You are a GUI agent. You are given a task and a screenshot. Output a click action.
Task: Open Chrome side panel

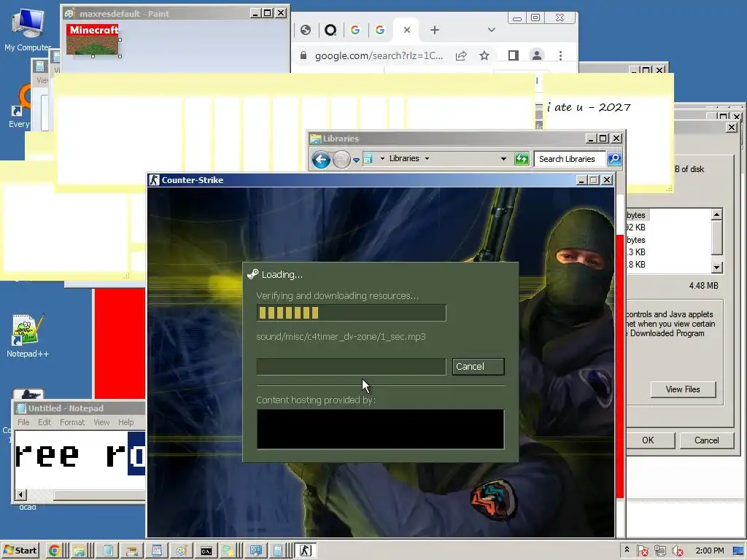coord(513,55)
